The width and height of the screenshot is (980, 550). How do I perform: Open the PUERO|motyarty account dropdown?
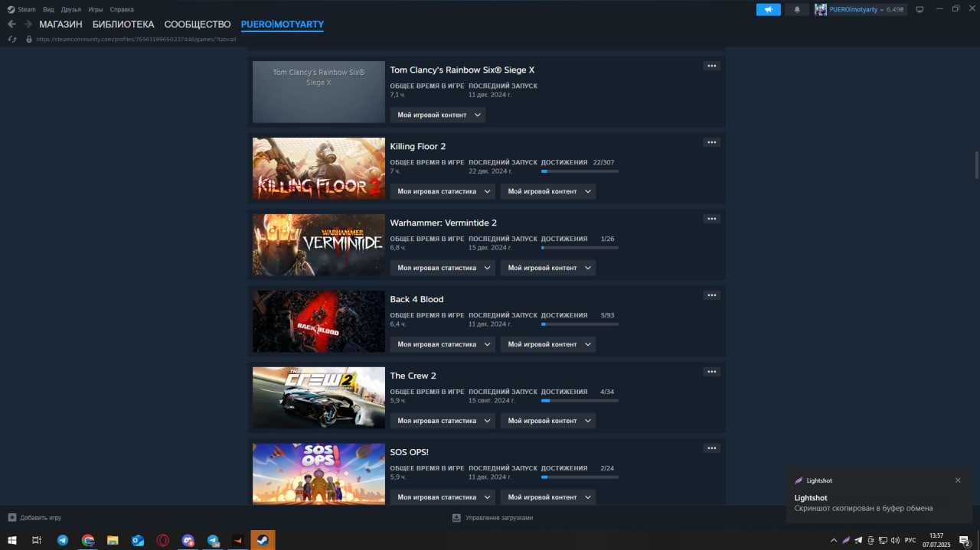(x=859, y=9)
